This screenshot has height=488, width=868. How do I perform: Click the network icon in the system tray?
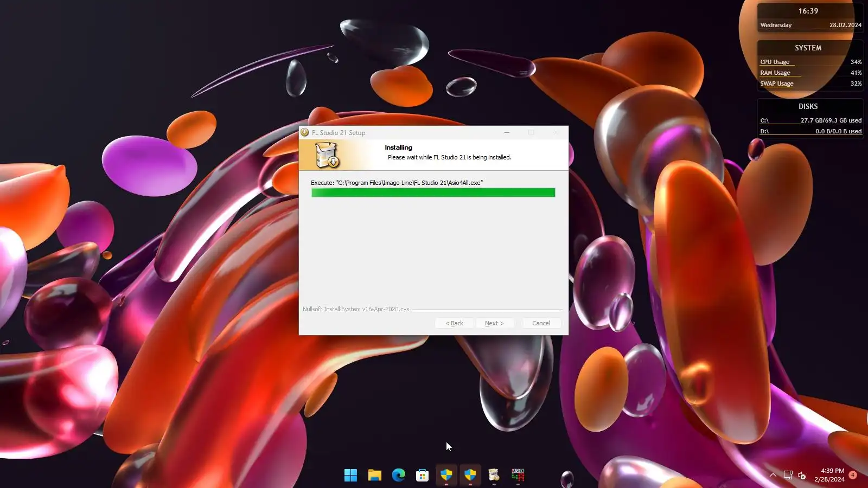coord(788,476)
